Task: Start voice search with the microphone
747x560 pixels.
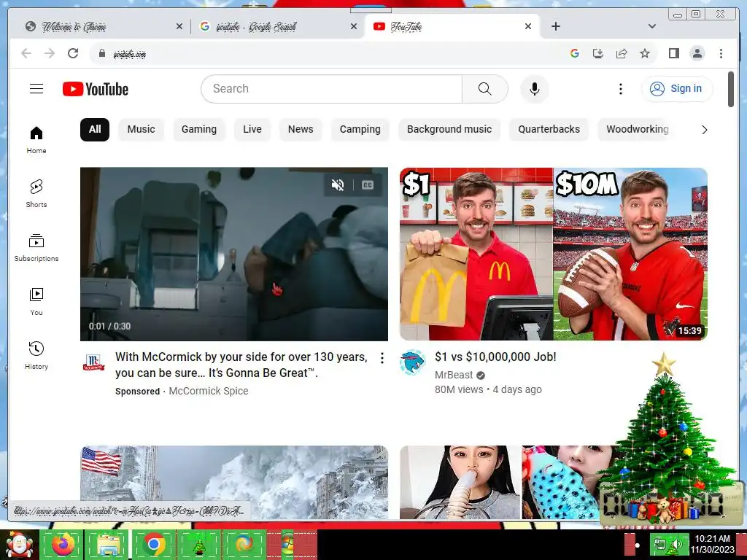Action: click(x=535, y=89)
